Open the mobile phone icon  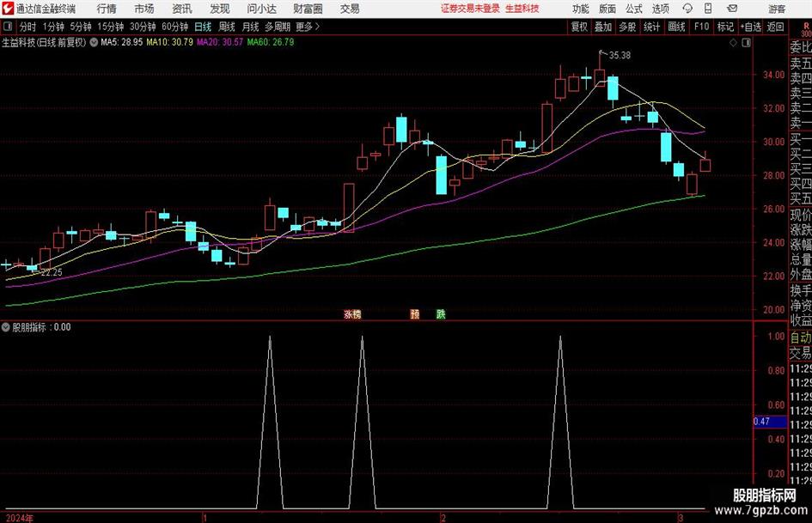coord(708,9)
